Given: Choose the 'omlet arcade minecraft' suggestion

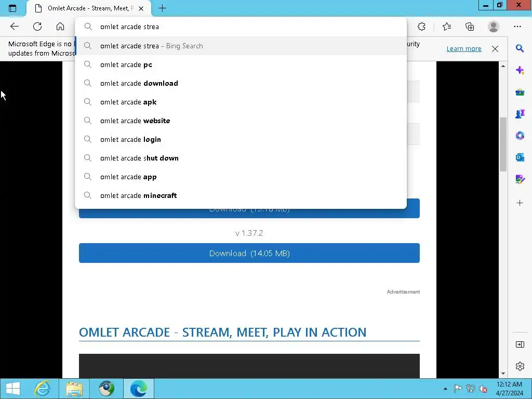Looking at the screenshot, I should pos(241,195).
